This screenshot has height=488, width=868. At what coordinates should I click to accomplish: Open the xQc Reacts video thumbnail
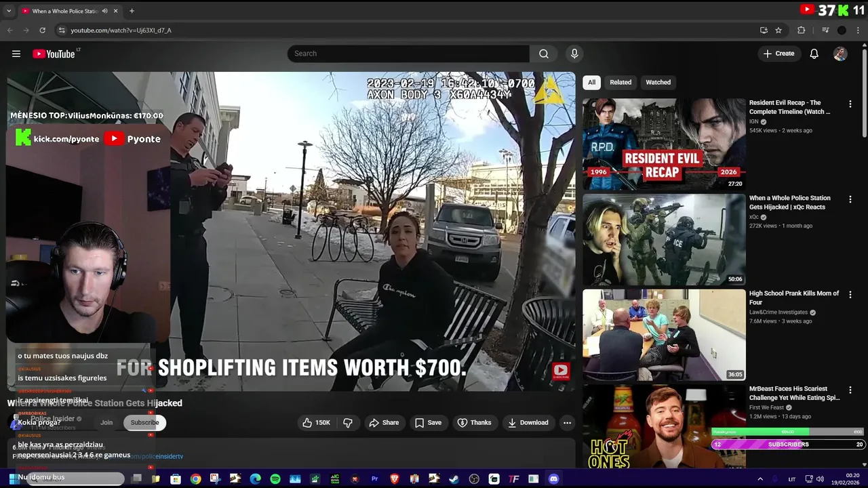pos(664,240)
